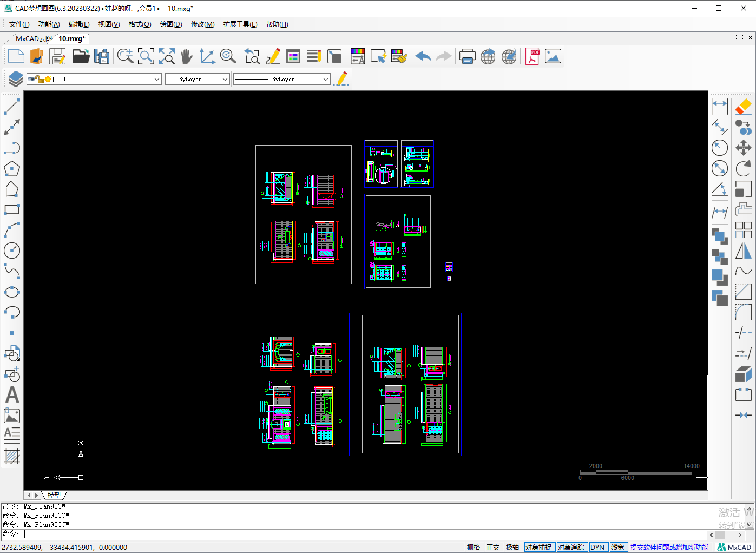The width and height of the screenshot is (756, 553).
Task: Select the Line drawing tool
Action: click(x=12, y=107)
